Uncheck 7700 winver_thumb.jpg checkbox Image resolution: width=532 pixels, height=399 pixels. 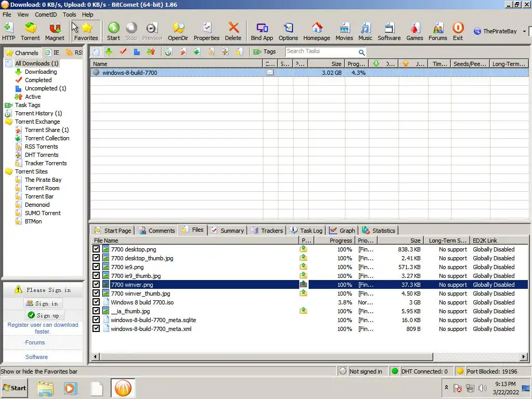[x=96, y=293]
